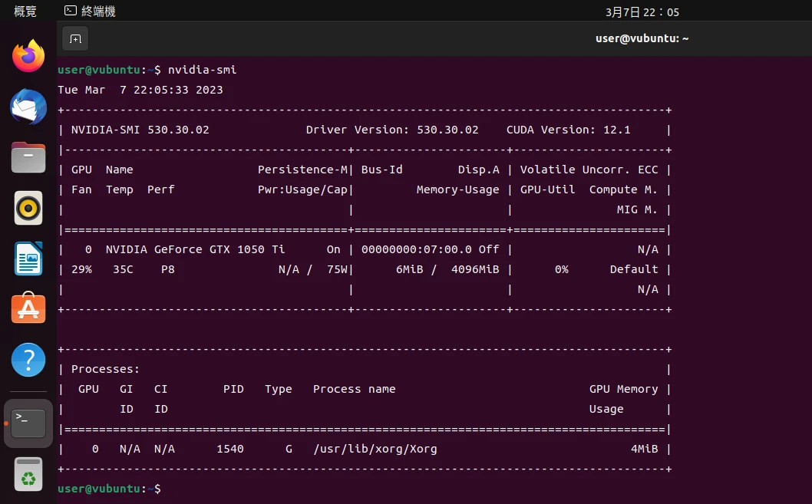Screen dimensions: 812x504
Task: Open LibreOffice Writer from dock
Action: click(x=28, y=259)
